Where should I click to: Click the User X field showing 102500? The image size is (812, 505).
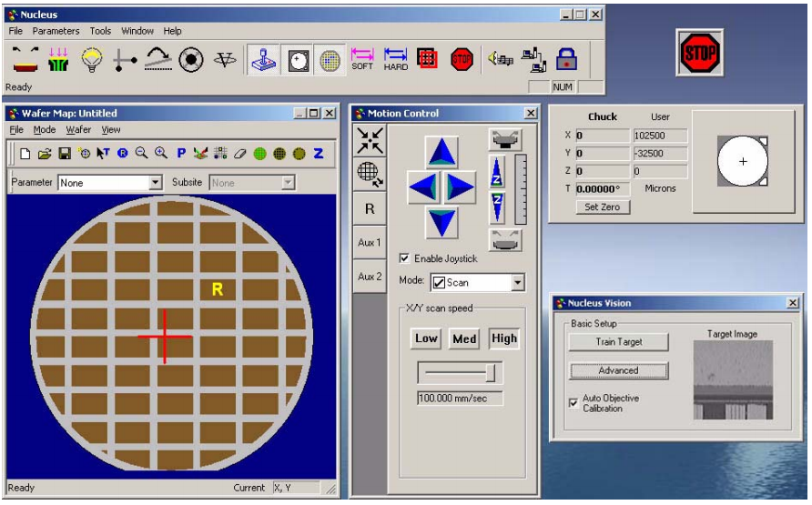coord(660,136)
